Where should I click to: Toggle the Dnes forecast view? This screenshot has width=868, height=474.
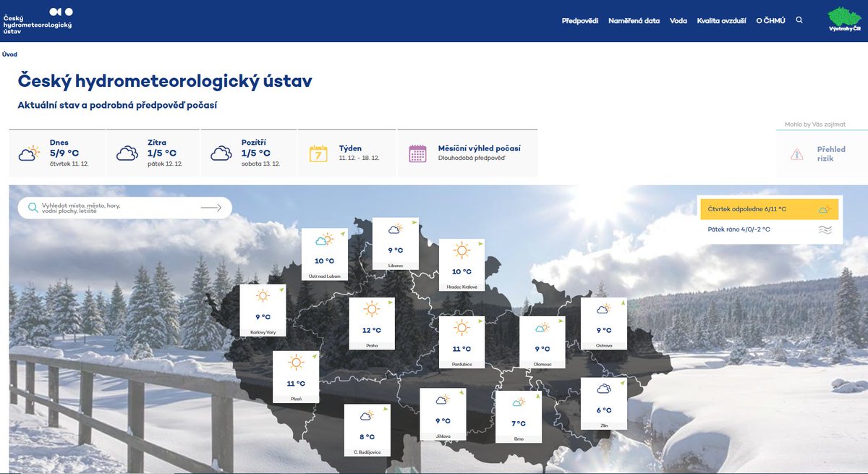58,152
